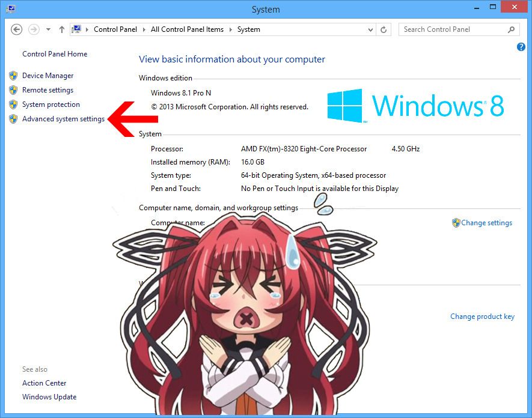Click the 'View basic information about your computer' heading
Screen dimensions: 532x418
(x=231, y=59)
